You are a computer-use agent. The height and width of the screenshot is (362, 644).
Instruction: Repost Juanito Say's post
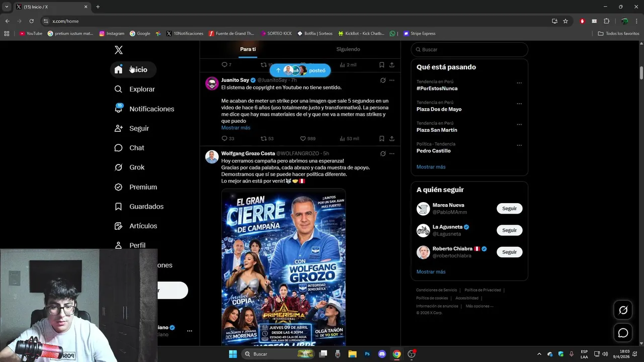pos(263,139)
